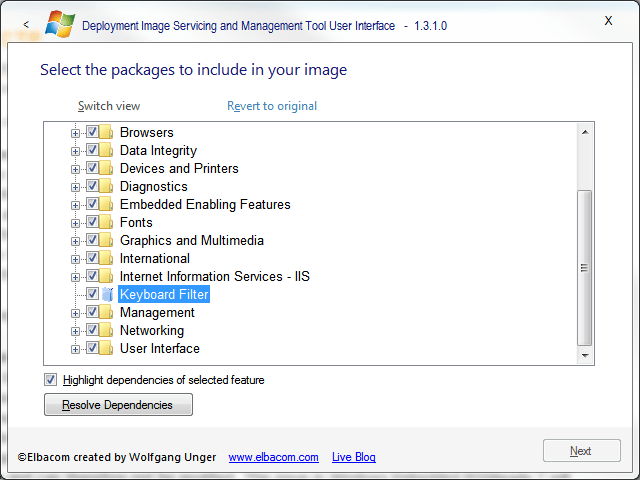Expand Internet Information Services - IIS node
The image size is (640, 480).
(75, 277)
